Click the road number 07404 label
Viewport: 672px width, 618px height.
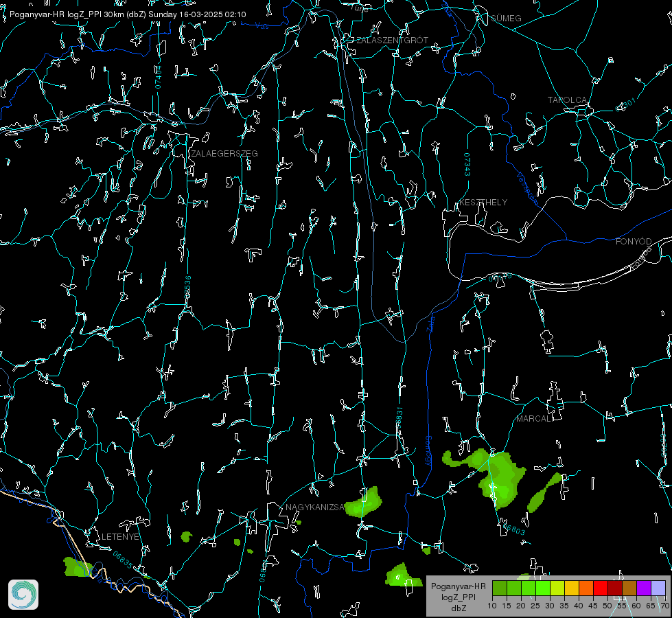(159, 77)
